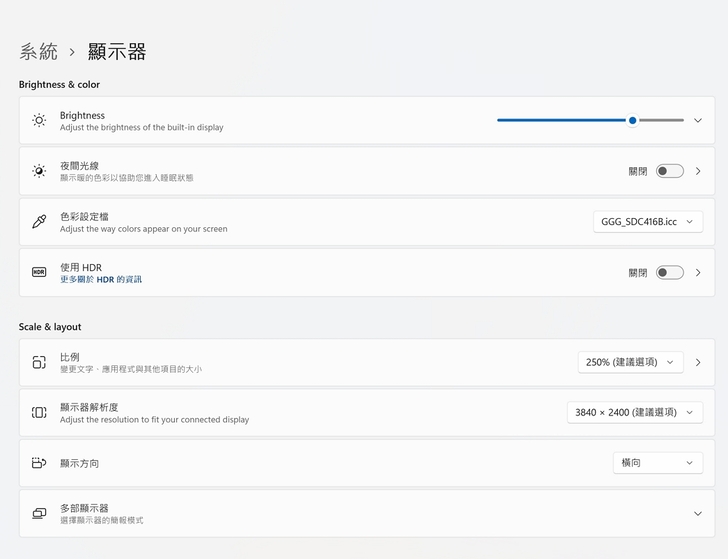Open the 3840 × 2400 resolution dropdown
The image size is (728, 559).
pyautogui.click(x=635, y=412)
